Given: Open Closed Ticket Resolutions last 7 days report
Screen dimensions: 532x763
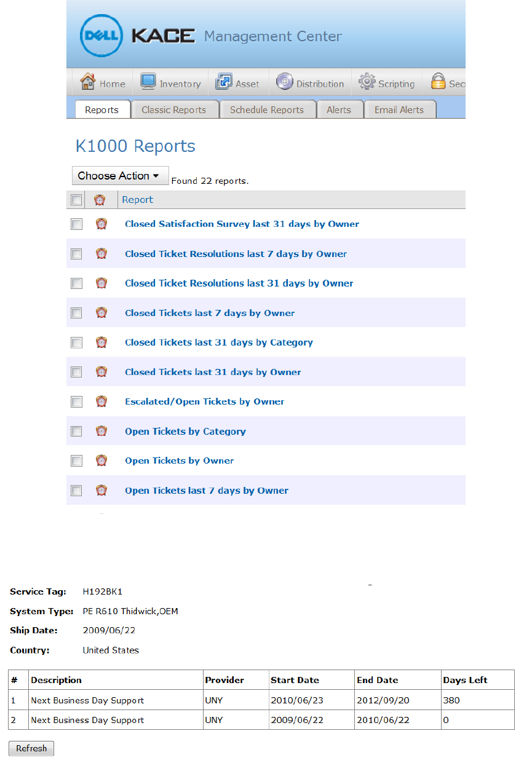Looking at the screenshot, I should click(236, 253).
